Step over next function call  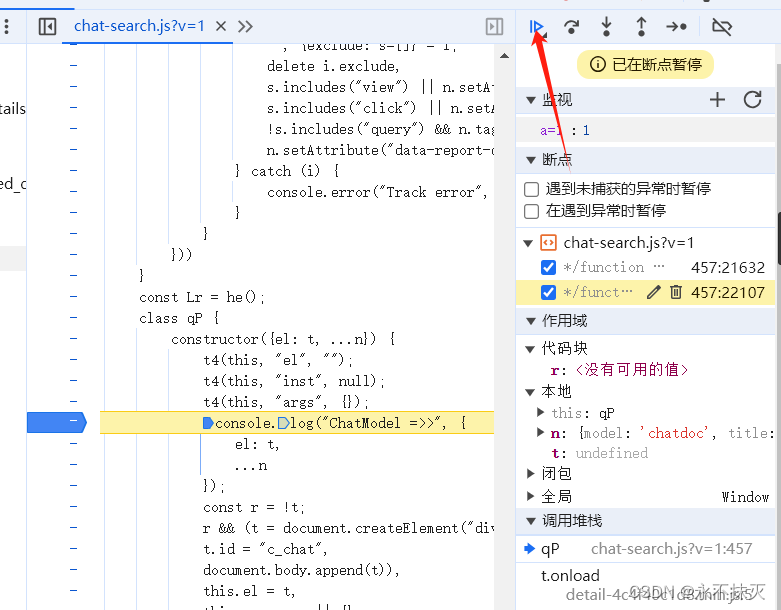click(571, 26)
